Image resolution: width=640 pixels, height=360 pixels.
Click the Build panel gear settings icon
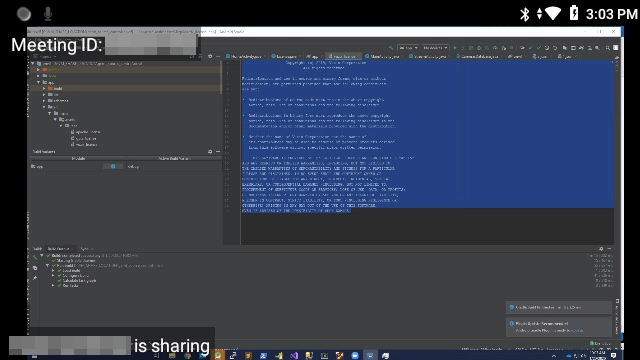[x=601, y=249]
